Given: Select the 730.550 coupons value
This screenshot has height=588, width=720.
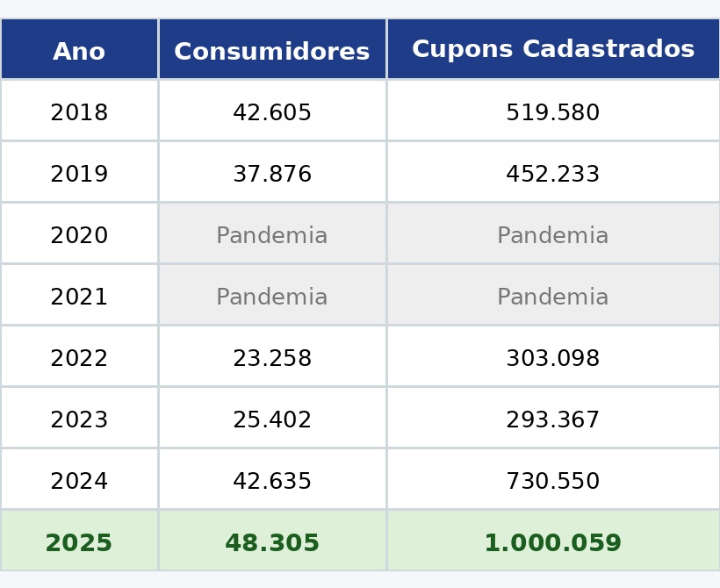Looking at the screenshot, I should [x=553, y=481].
